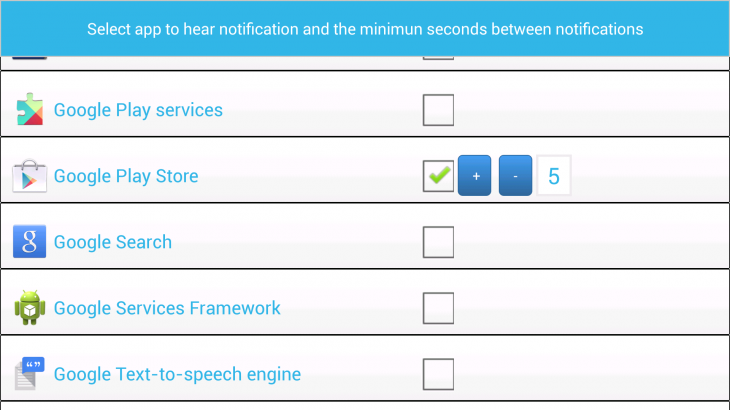Tap the Google Services Framework label
The width and height of the screenshot is (730, 410).
[167, 308]
